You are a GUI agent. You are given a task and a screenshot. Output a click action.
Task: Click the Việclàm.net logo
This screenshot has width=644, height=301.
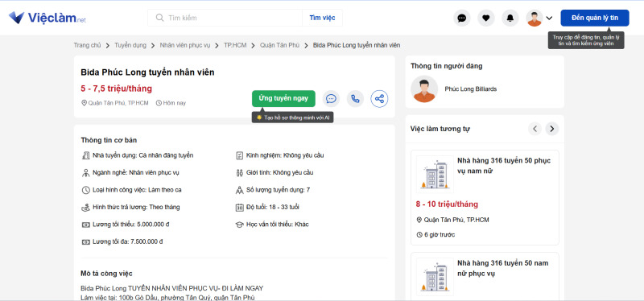coord(47,18)
